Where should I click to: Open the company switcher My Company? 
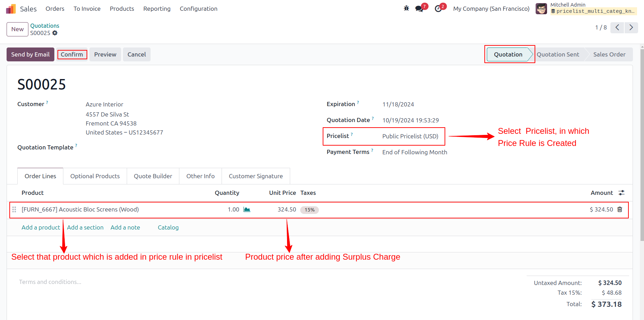click(x=491, y=9)
